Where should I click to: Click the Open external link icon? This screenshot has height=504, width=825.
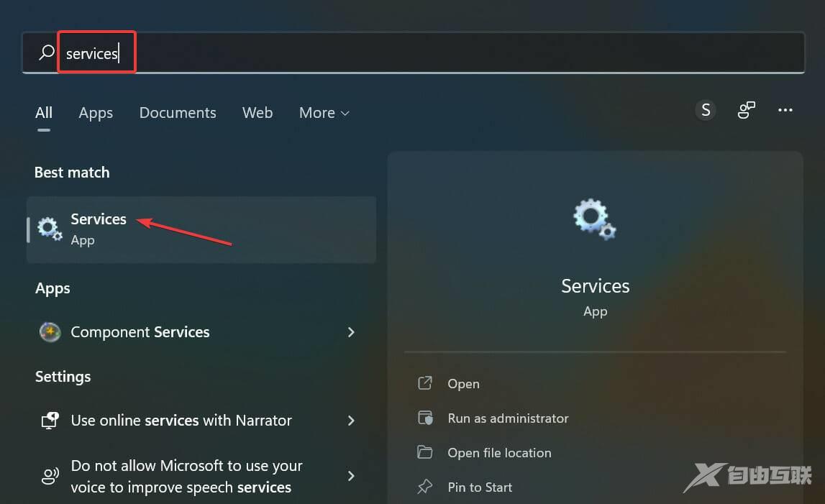tap(424, 383)
